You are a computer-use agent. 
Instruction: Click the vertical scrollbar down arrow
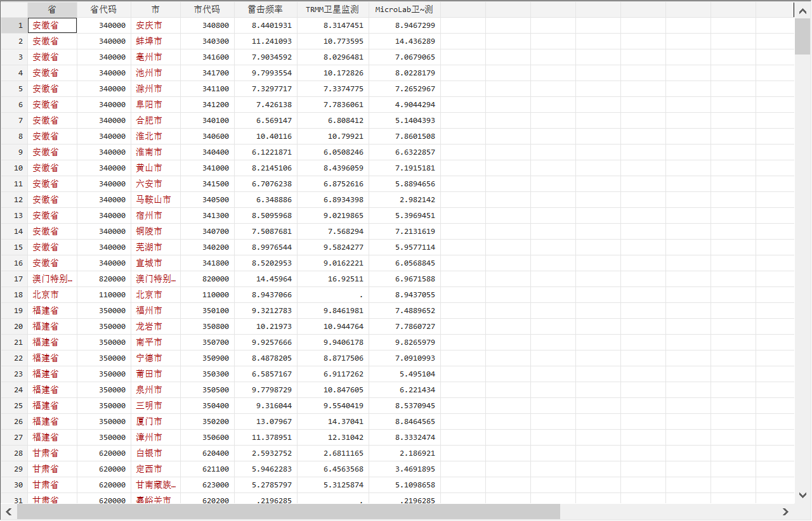coord(802,495)
